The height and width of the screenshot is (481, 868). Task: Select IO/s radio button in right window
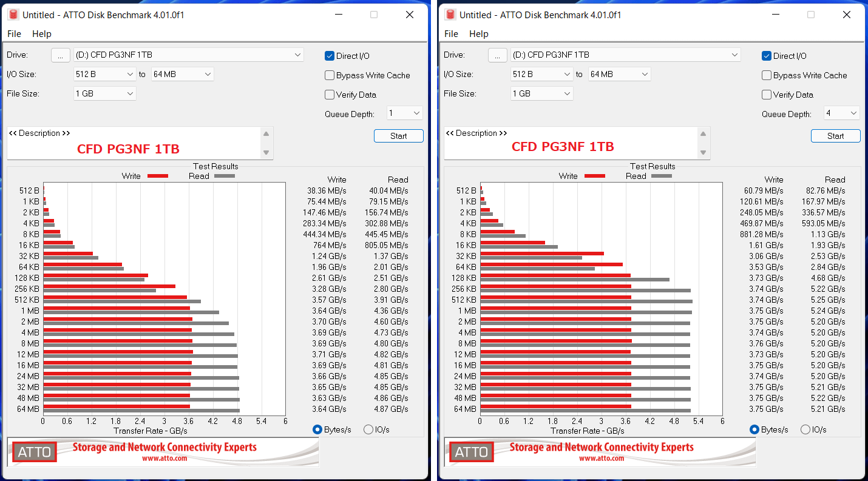point(805,429)
